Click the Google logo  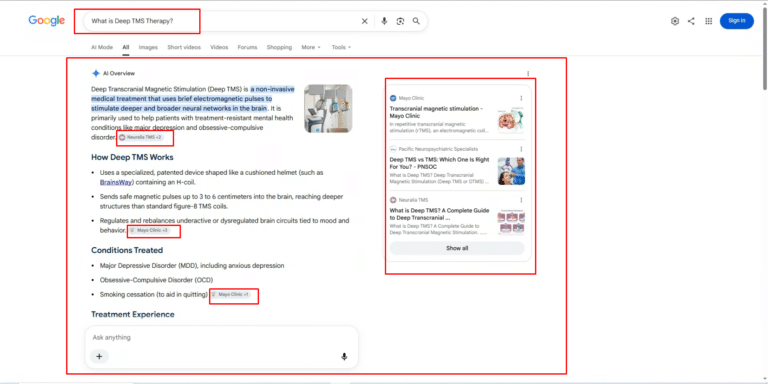tap(47, 21)
